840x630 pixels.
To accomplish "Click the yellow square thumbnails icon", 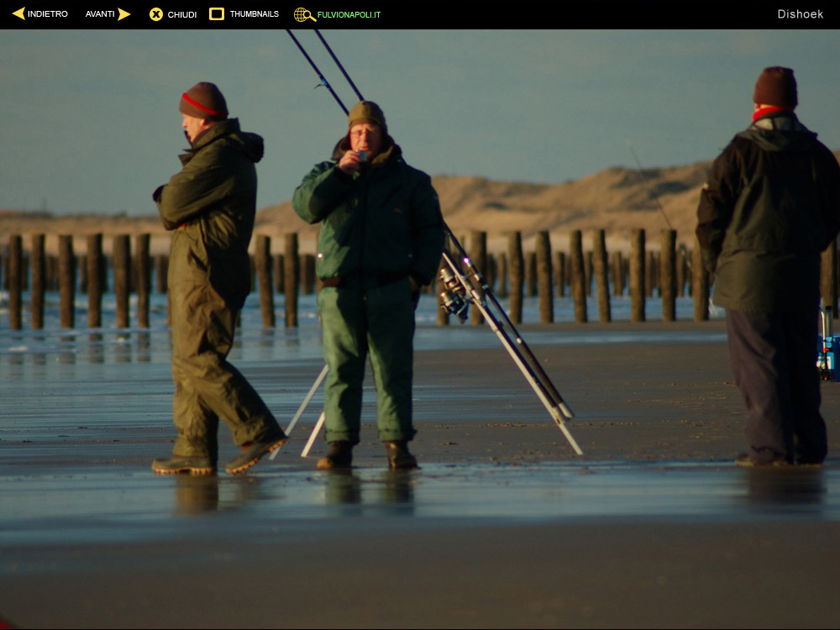I will [x=217, y=14].
